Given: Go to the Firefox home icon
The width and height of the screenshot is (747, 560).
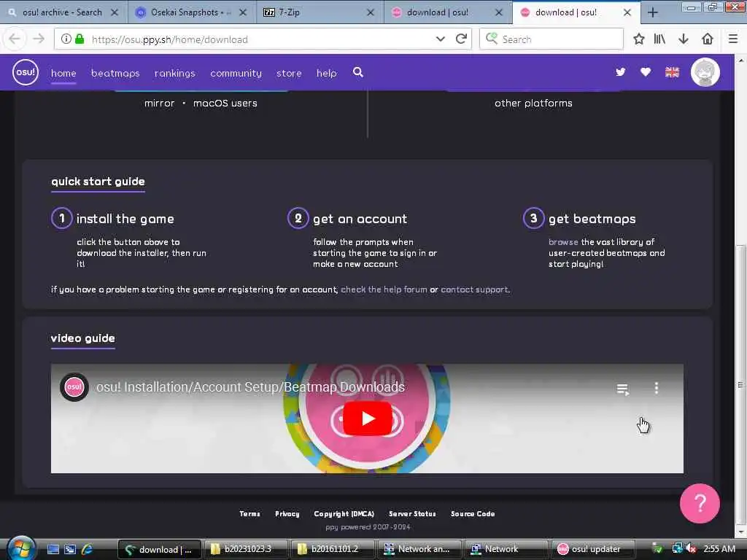Looking at the screenshot, I should (x=708, y=39).
